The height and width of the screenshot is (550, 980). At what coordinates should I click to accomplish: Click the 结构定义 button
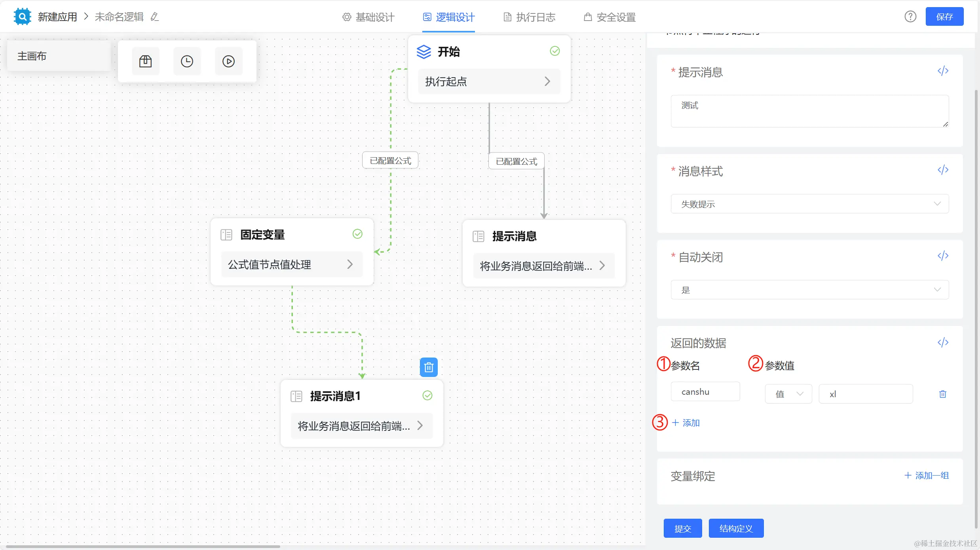[736, 528]
